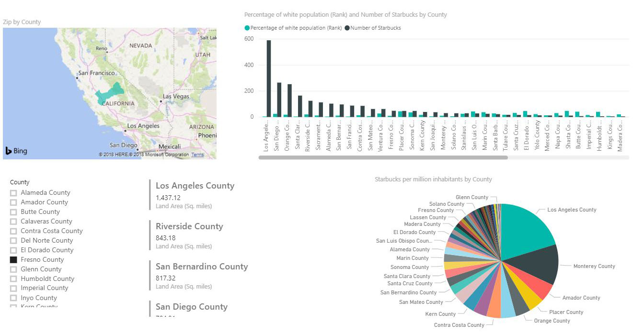Click the 'Number of Starbucks' legend label
This screenshot has width=644, height=335.
click(x=376, y=28)
